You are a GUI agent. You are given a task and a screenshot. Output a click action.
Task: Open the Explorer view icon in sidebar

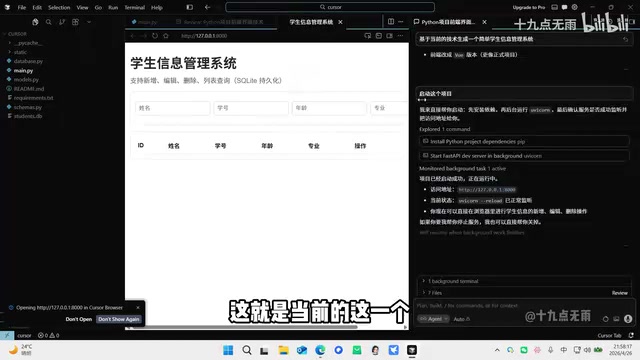[x=35, y=22]
